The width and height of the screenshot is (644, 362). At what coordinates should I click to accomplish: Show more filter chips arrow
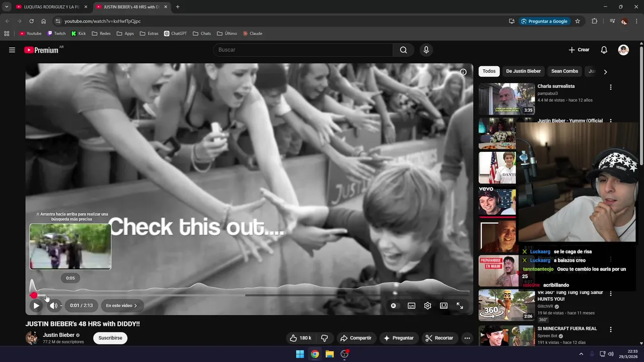click(605, 72)
